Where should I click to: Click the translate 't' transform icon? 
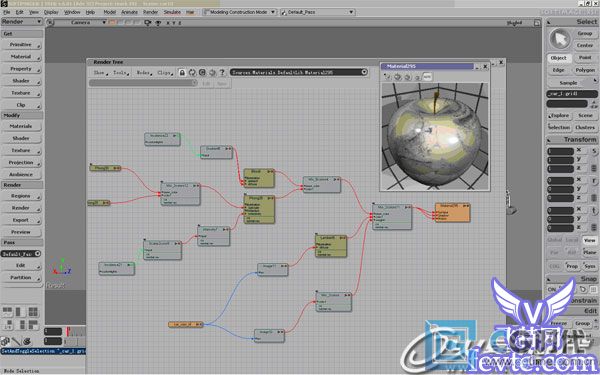594,211
